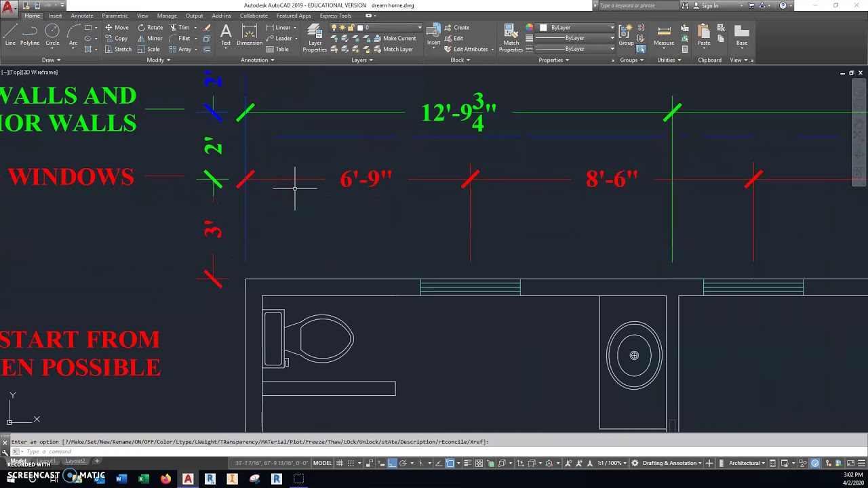Open the Insert block tool
The height and width of the screenshot is (488, 868).
(x=433, y=35)
